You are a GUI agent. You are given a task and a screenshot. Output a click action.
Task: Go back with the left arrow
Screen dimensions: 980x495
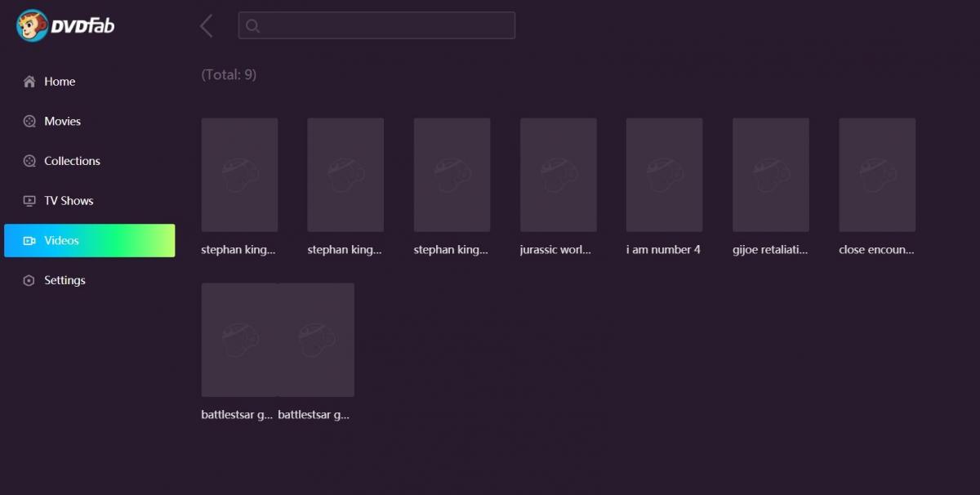click(x=207, y=25)
